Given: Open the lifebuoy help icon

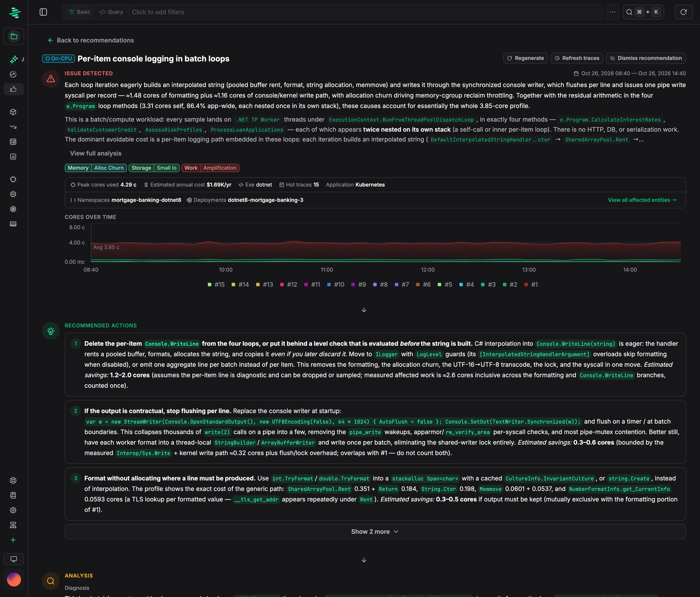Looking at the screenshot, I should (x=13, y=480).
